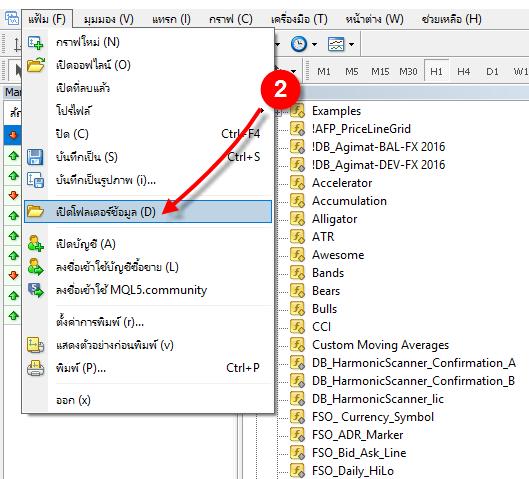This screenshot has height=479, width=529.
Task: Select the !AFP_PriceLineGrid indicator
Action: tap(361, 129)
